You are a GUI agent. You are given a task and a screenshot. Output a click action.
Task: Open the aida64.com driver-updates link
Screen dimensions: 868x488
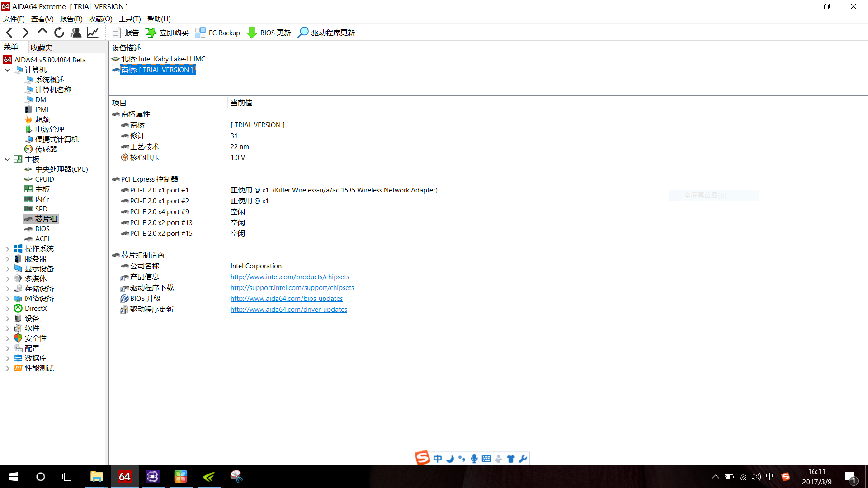click(288, 310)
